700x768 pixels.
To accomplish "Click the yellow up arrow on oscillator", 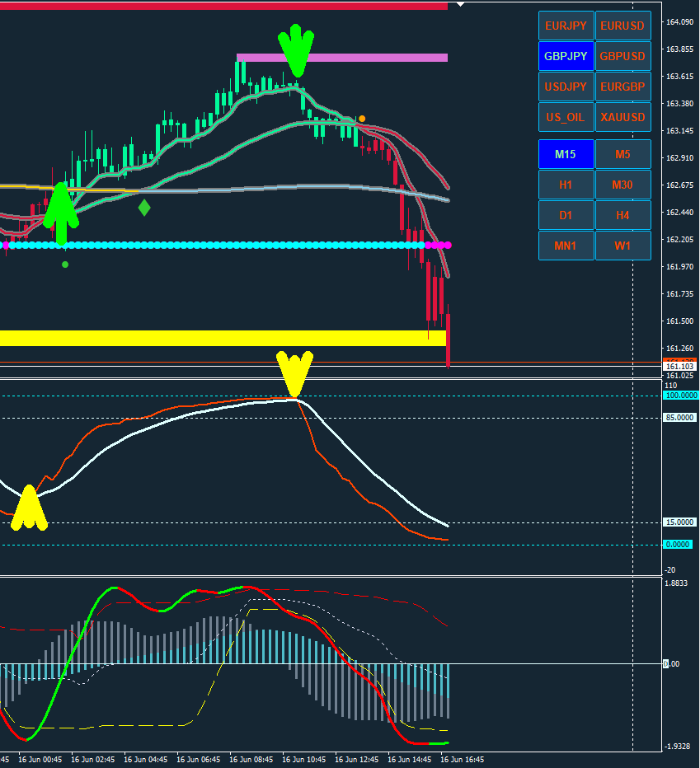I will (30, 508).
